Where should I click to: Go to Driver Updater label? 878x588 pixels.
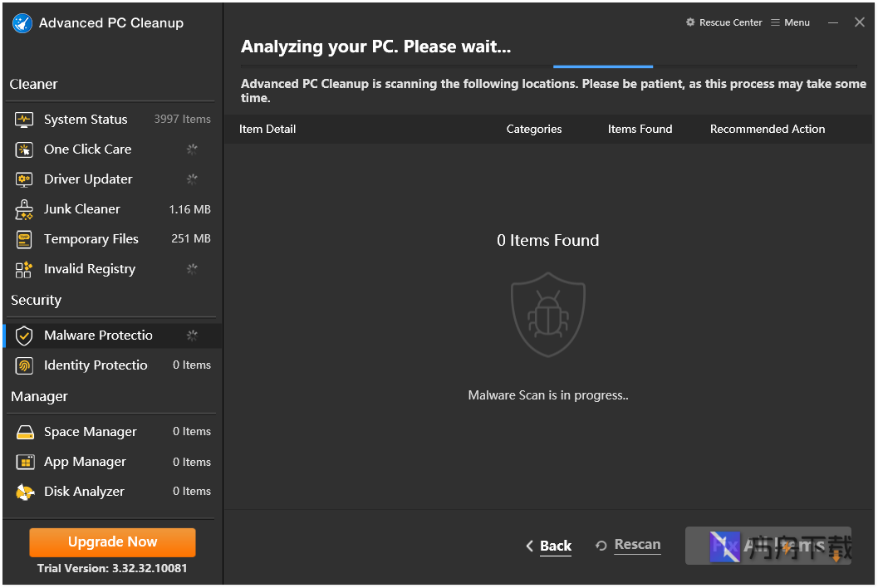(89, 179)
